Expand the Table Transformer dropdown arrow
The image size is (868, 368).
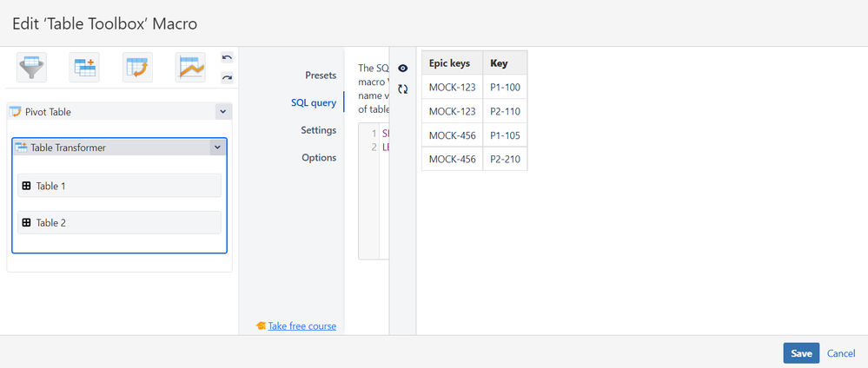[216, 148]
